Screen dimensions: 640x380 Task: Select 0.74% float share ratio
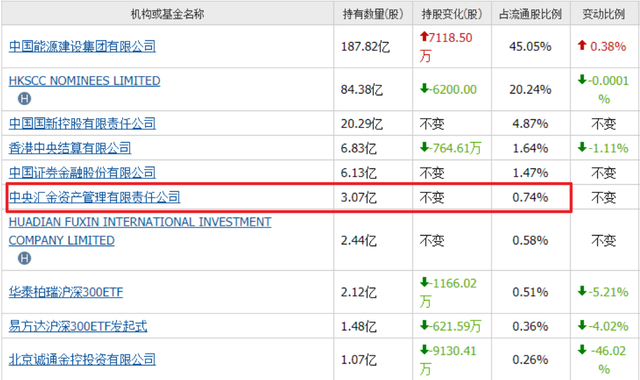pos(530,197)
